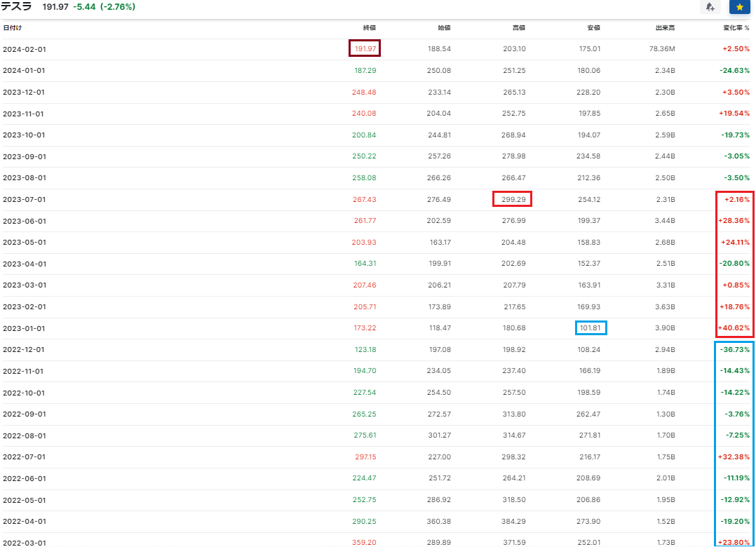The height and width of the screenshot is (547, 756).
Task: Click the +0.85% change value
Action: [x=736, y=285]
